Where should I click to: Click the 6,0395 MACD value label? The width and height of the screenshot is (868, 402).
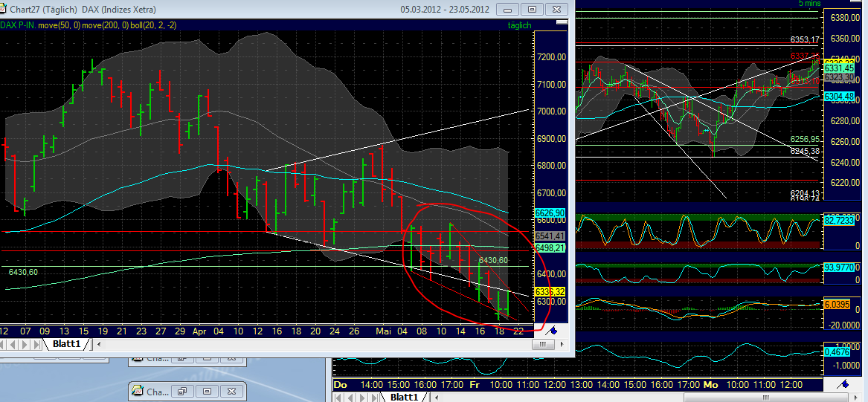[838, 305]
